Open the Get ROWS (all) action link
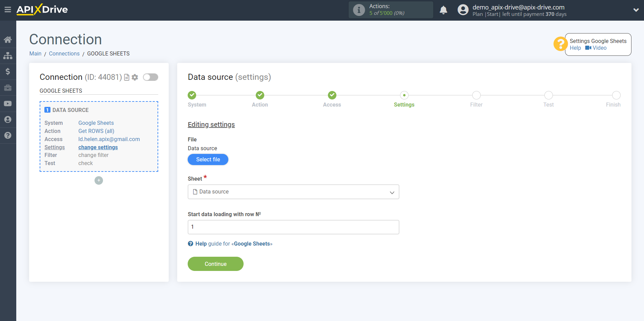This screenshot has width=644, height=321. pyautogui.click(x=96, y=131)
